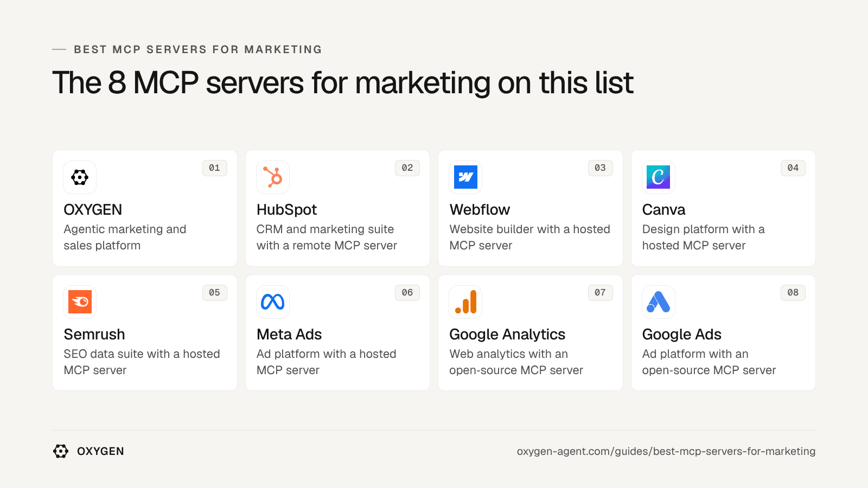Image resolution: width=868 pixels, height=488 pixels.
Task: Select the Semrush card title
Action: (94, 335)
